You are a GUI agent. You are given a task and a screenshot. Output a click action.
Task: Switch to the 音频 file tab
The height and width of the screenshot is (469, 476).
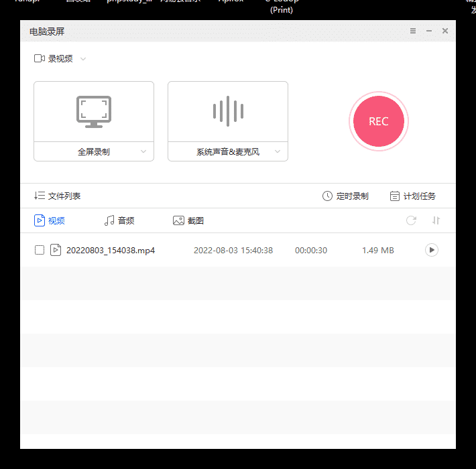[119, 220]
